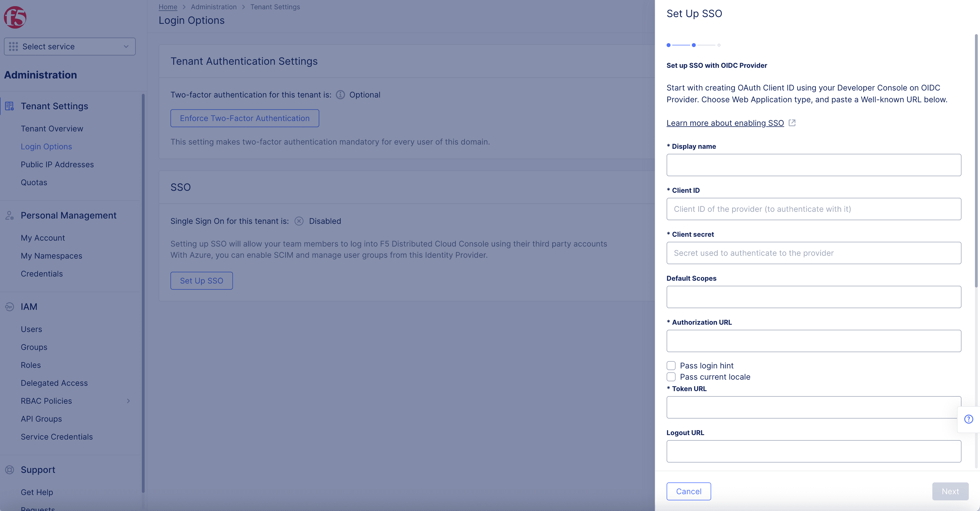Image resolution: width=980 pixels, height=511 pixels.
Task: Click the sidebar vertical scrollbar
Action: 143,293
